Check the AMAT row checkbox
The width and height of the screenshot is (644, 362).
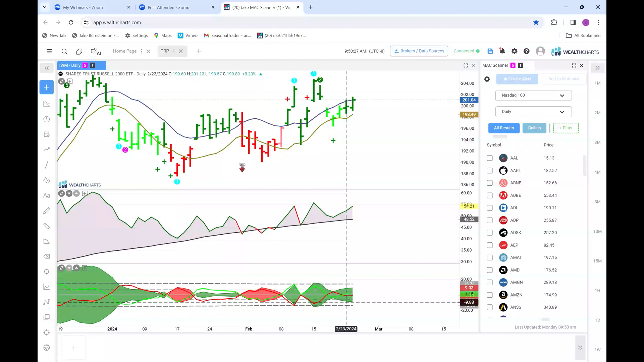490,257
